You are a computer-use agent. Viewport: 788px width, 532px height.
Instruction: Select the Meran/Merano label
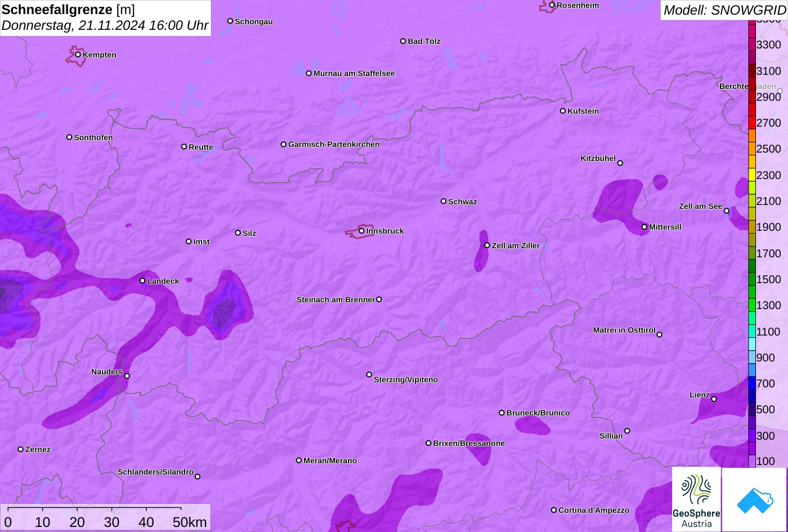point(330,461)
